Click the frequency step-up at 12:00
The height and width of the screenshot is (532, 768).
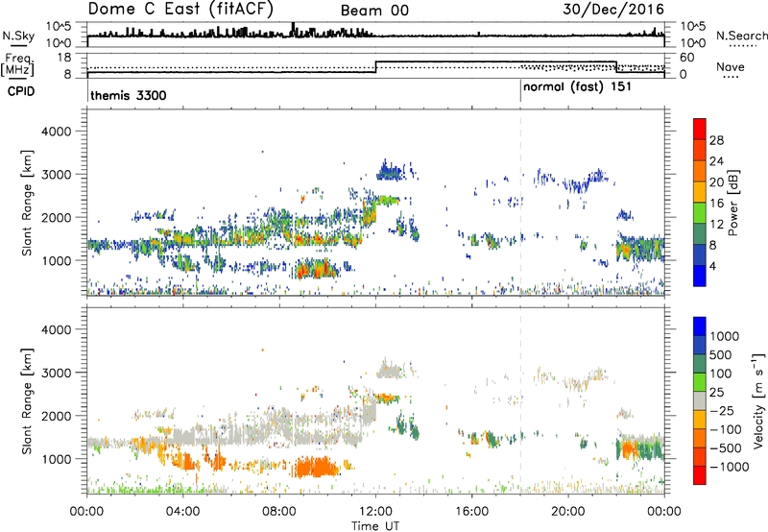375,67
